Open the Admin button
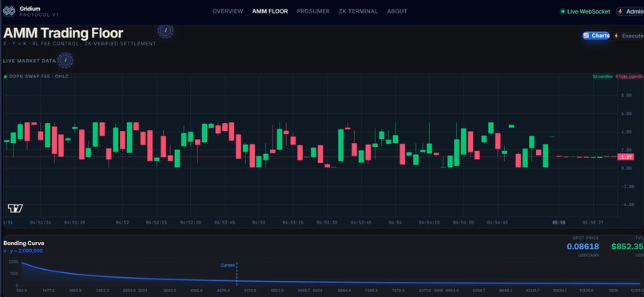 point(630,11)
